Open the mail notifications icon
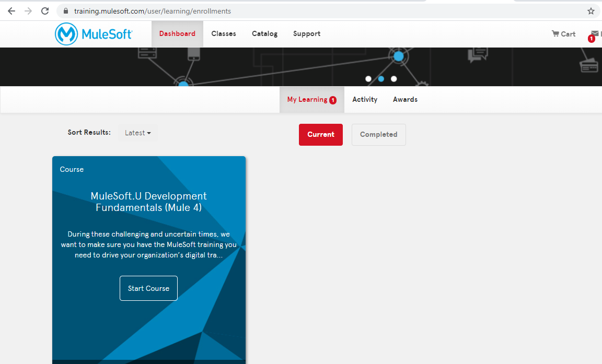Screen dimensions: 602x364 pos(594,34)
